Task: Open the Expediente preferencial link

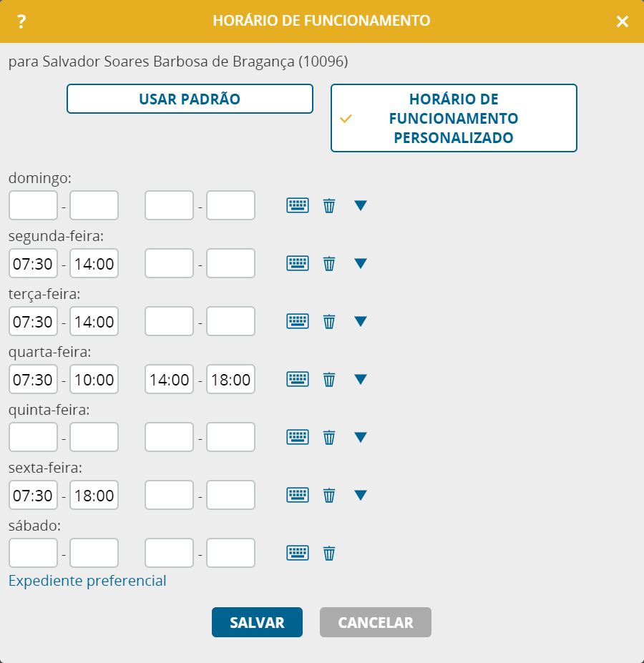Action: click(87, 581)
